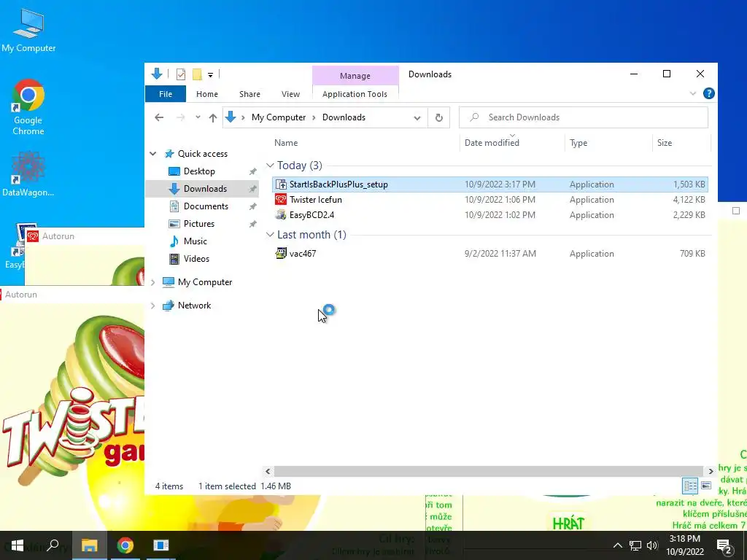
Task: Click horizontal scrollbar in file list
Action: click(x=488, y=472)
